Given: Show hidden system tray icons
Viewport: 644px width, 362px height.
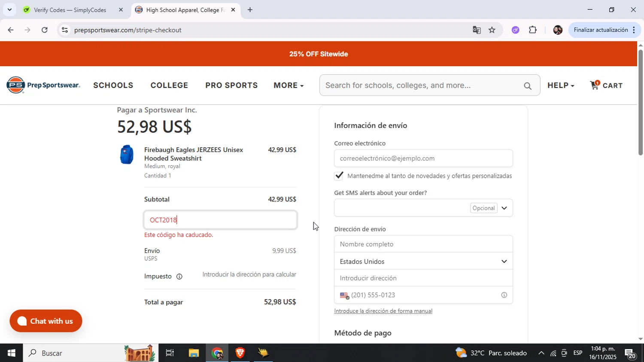Looking at the screenshot, I should 541,353.
